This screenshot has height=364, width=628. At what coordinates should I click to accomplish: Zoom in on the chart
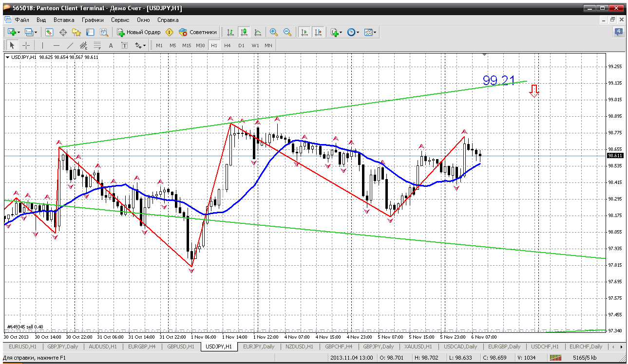pos(274,32)
